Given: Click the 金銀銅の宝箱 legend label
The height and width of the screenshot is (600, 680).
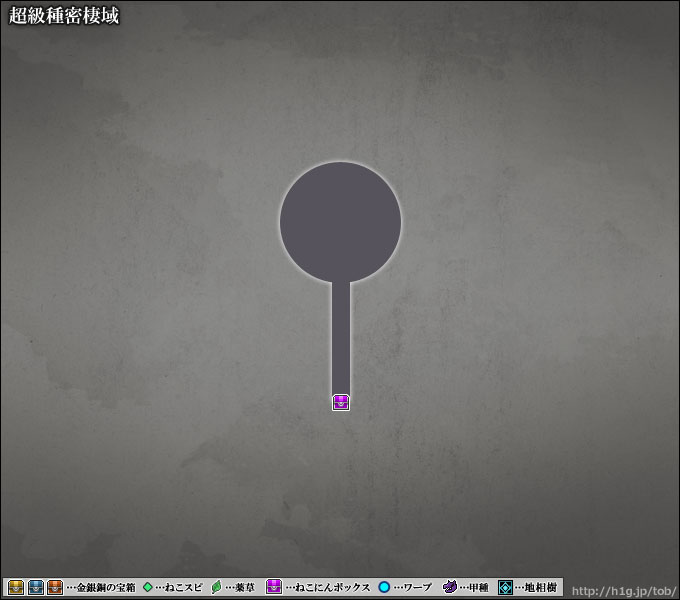Looking at the screenshot, I should [x=103, y=588].
